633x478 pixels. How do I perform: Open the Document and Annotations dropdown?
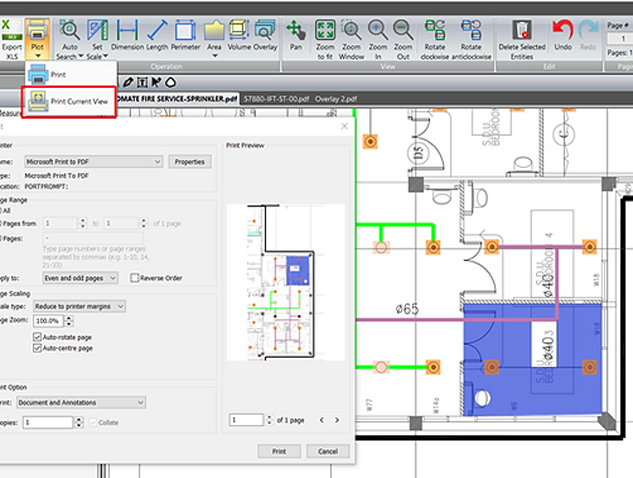[86, 403]
